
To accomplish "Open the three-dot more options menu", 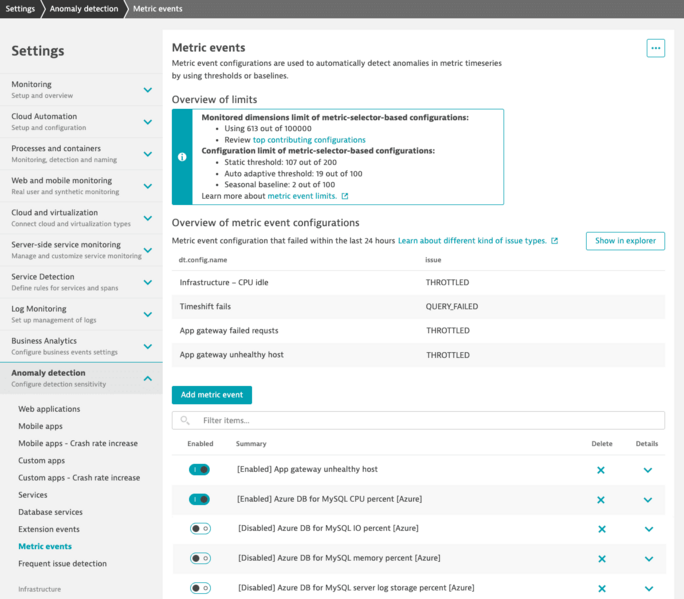I will (x=655, y=48).
